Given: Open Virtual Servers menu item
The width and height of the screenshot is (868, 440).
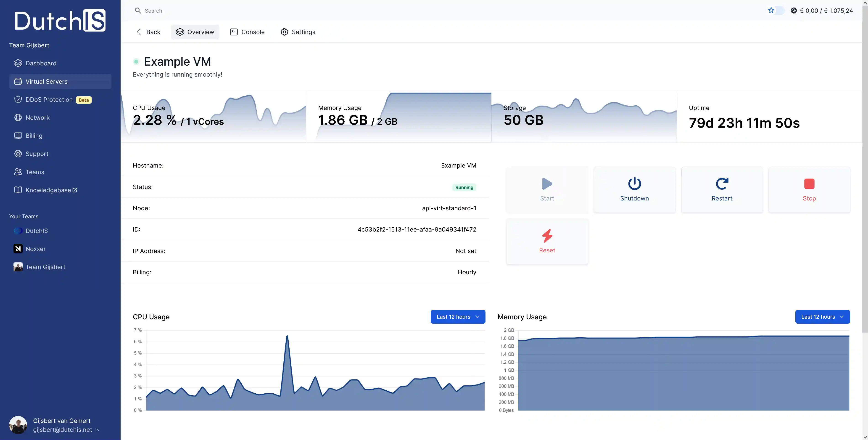Looking at the screenshot, I should click(x=60, y=81).
